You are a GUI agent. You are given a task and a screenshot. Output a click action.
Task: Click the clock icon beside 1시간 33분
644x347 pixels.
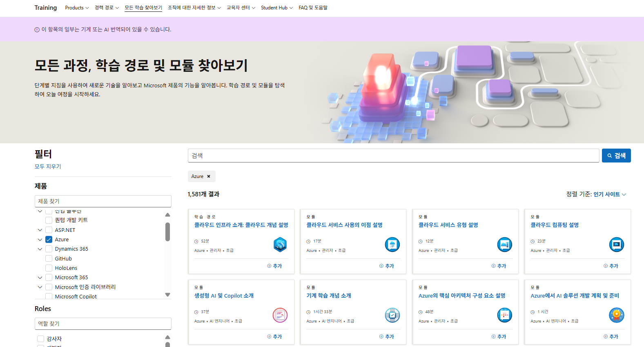309,312
